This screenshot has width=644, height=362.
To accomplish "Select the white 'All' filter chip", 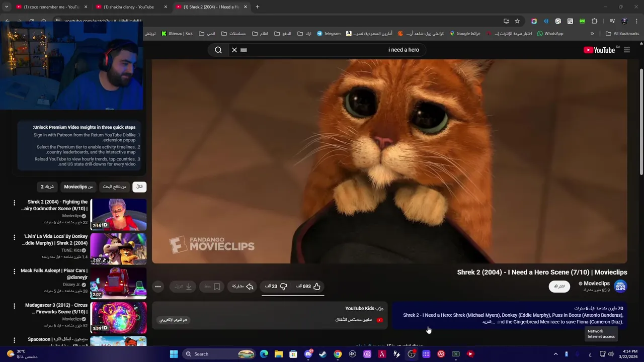I will 139,187.
